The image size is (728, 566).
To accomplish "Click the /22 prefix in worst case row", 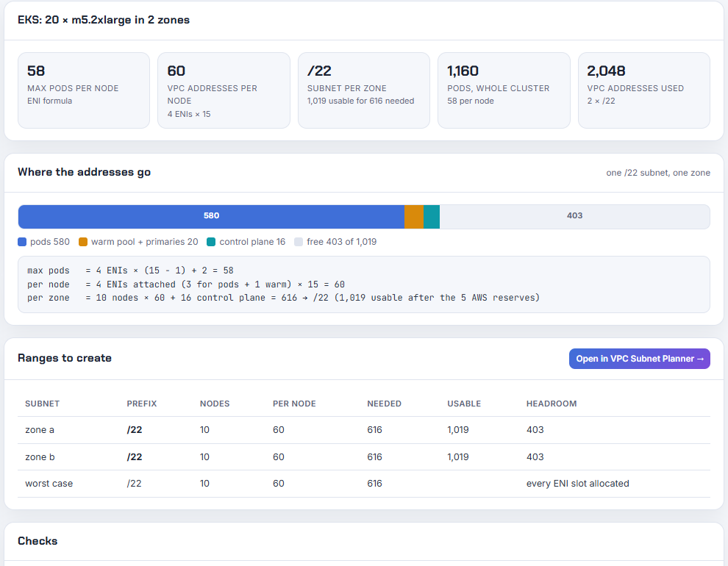I will click(x=134, y=484).
